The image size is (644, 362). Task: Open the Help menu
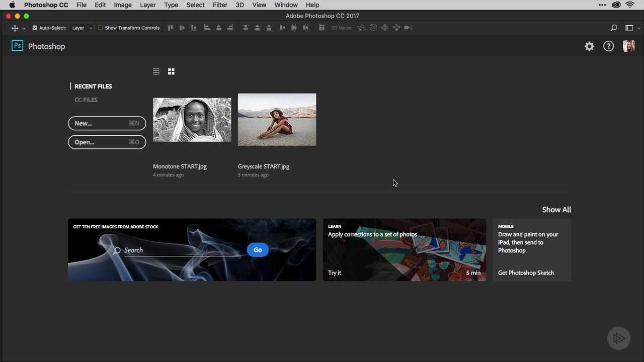pos(312,5)
